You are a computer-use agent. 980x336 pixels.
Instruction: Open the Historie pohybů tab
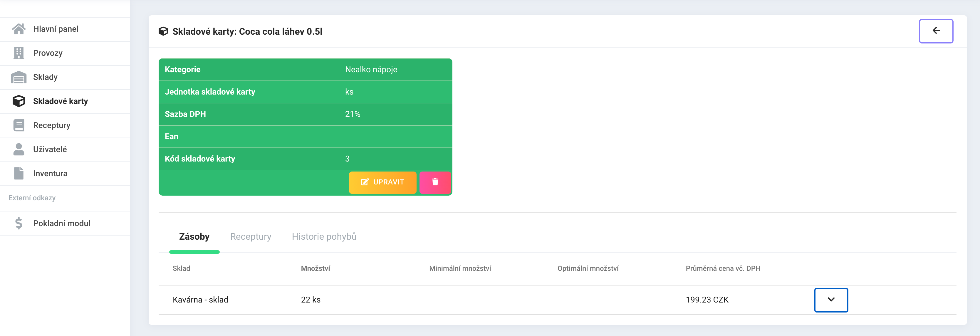[x=324, y=237]
